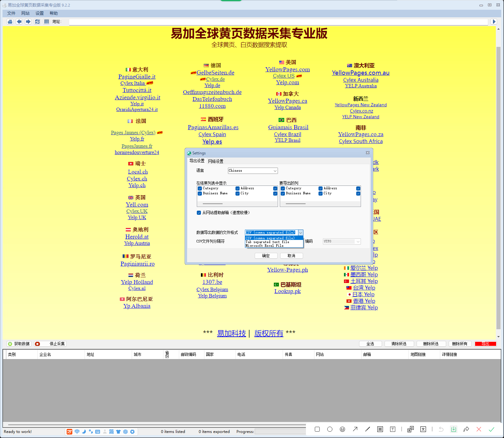Collapse the file format dropdown arrow
504x438 pixels.
[301, 232]
